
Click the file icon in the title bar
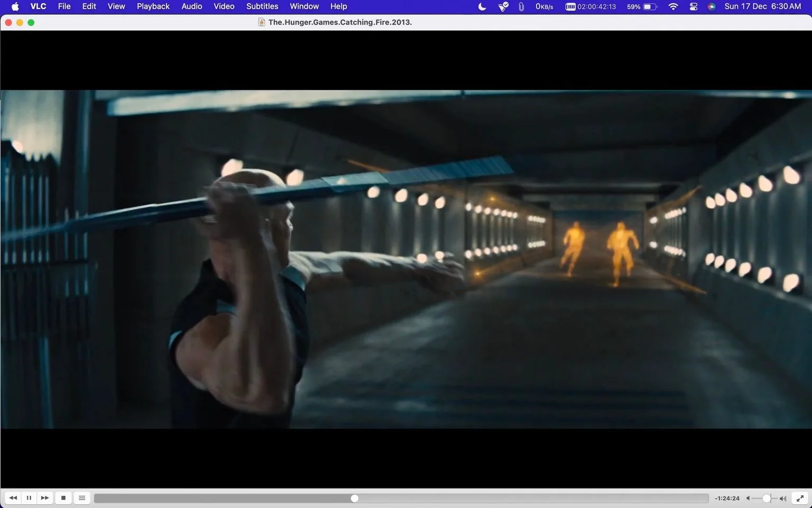261,22
